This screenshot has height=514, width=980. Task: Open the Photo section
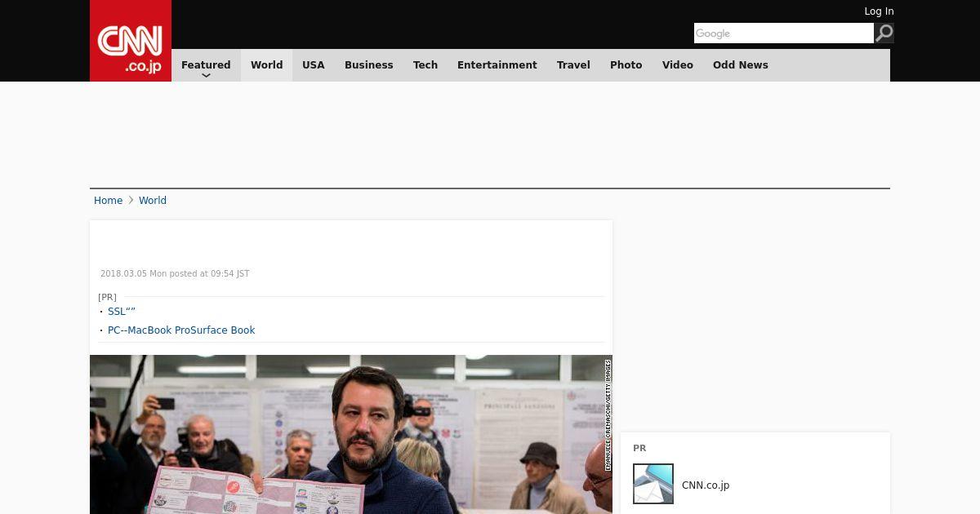tap(626, 65)
